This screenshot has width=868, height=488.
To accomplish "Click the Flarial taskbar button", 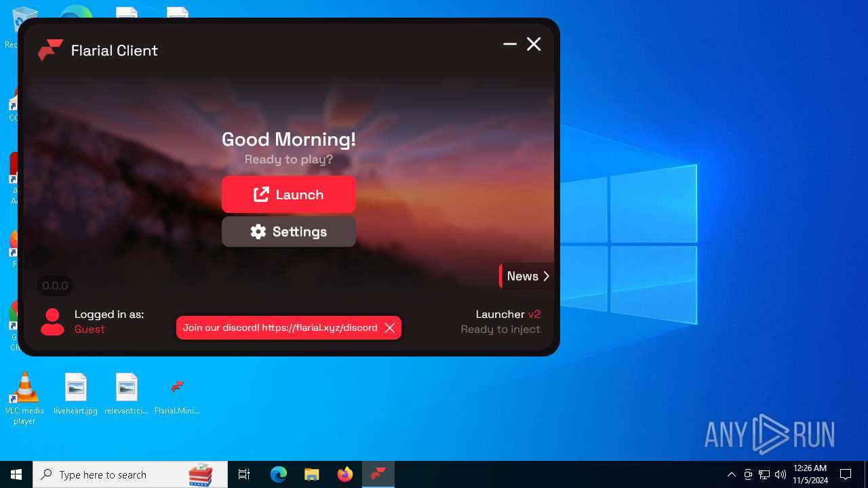I will [x=378, y=474].
